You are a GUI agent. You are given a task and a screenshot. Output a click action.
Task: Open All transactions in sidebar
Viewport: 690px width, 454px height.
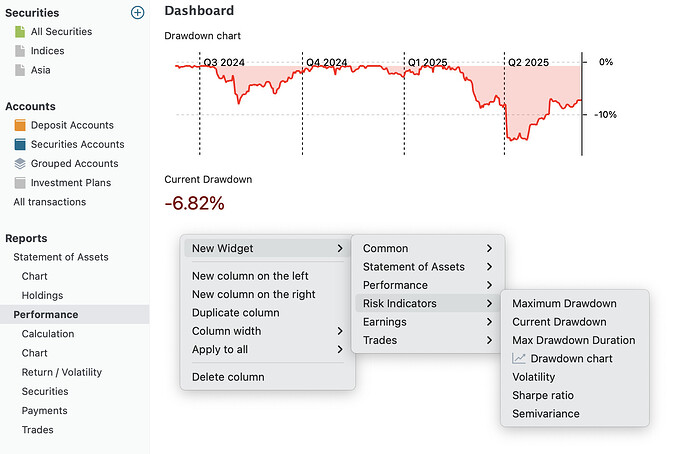pyautogui.click(x=49, y=202)
